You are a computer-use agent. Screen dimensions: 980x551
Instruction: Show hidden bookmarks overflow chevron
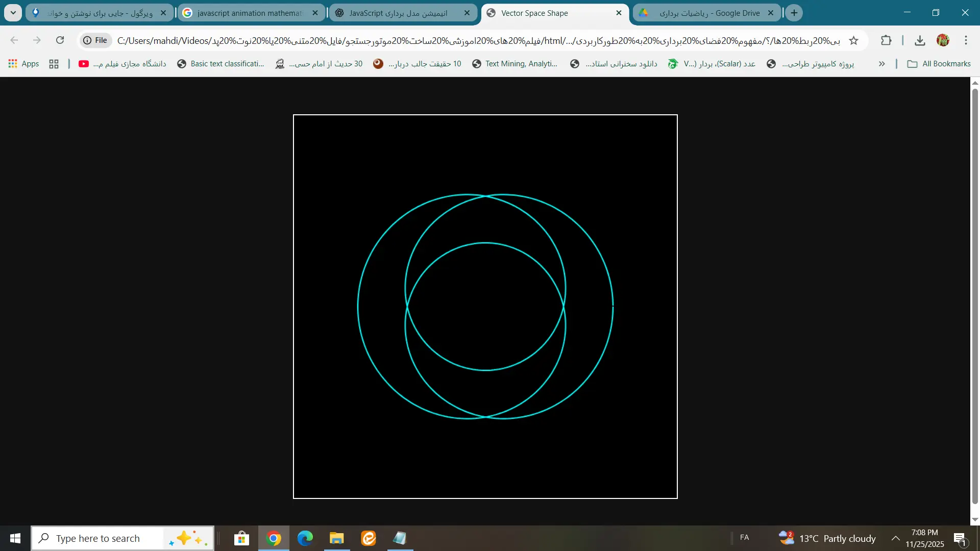pyautogui.click(x=881, y=64)
